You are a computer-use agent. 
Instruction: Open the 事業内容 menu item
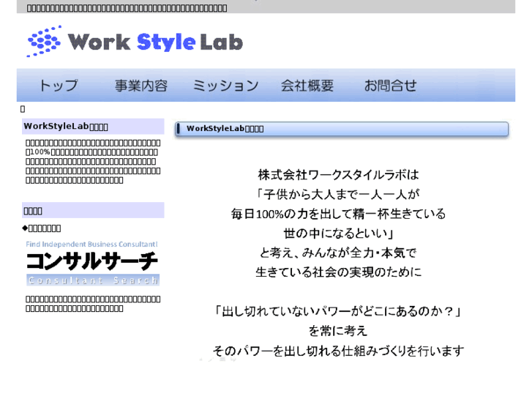[x=141, y=86]
